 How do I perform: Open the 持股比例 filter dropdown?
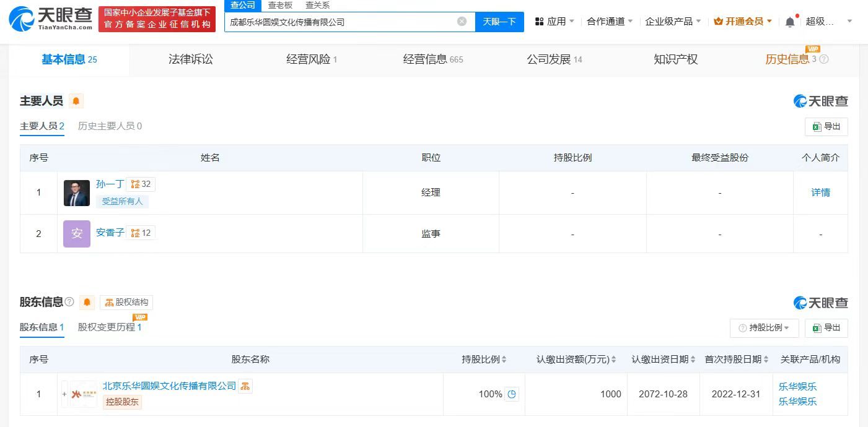click(764, 328)
